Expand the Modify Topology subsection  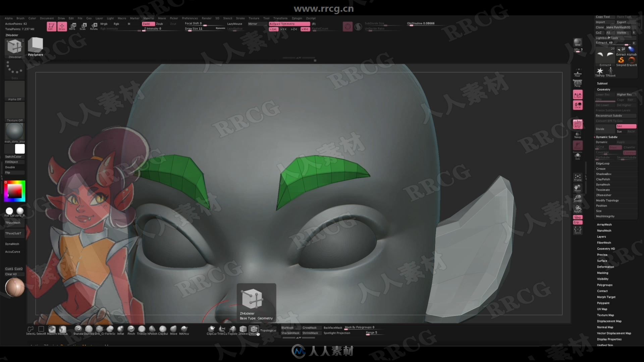[607, 200]
